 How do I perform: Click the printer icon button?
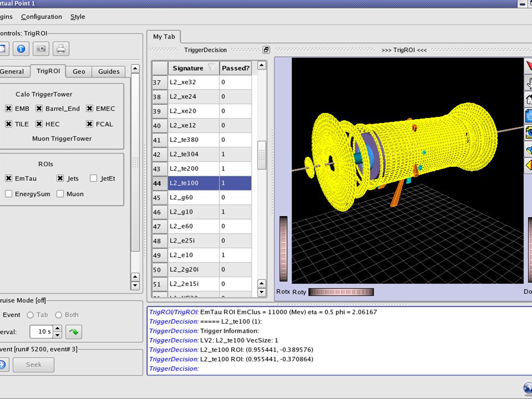[61, 49]
